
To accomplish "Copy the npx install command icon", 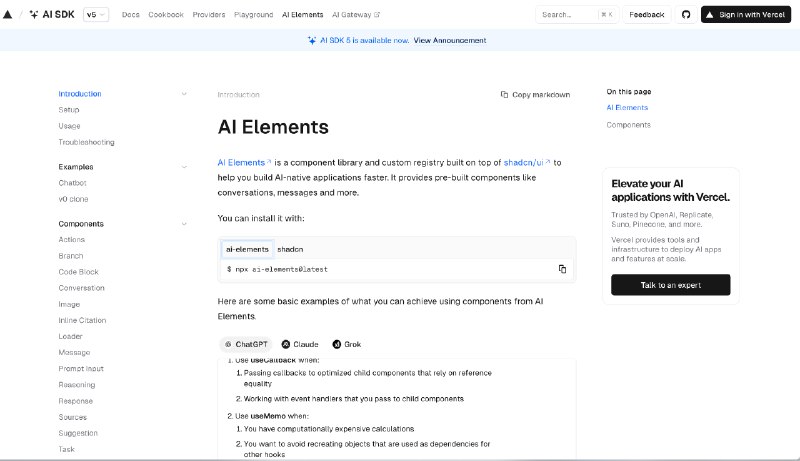I will pos(562,269).
